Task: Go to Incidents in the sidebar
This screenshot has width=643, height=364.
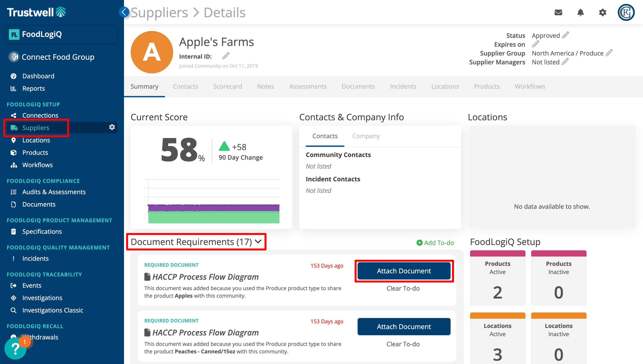Action: pos(35,259)
